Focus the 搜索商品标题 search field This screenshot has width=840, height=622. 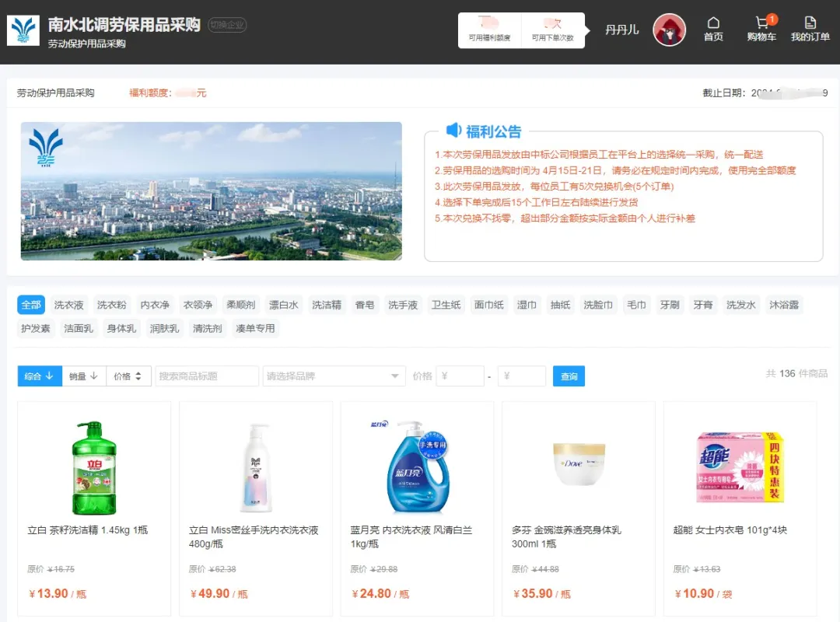207,376
